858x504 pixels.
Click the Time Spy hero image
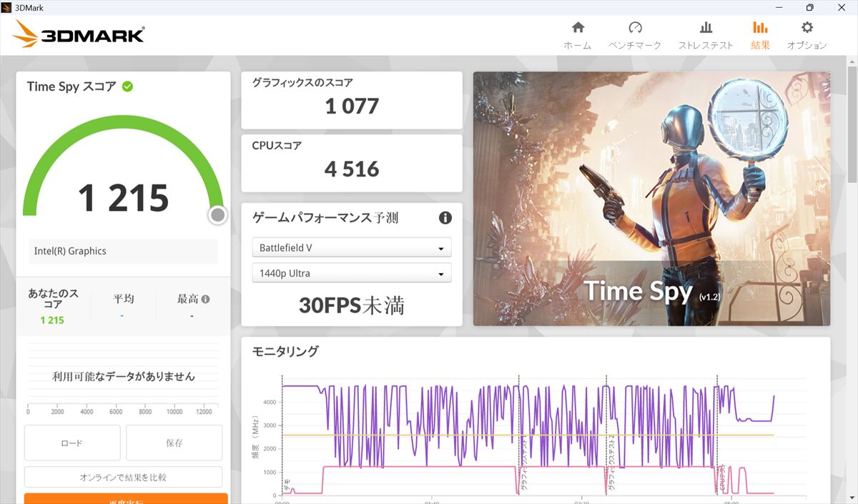click(651, 198)
